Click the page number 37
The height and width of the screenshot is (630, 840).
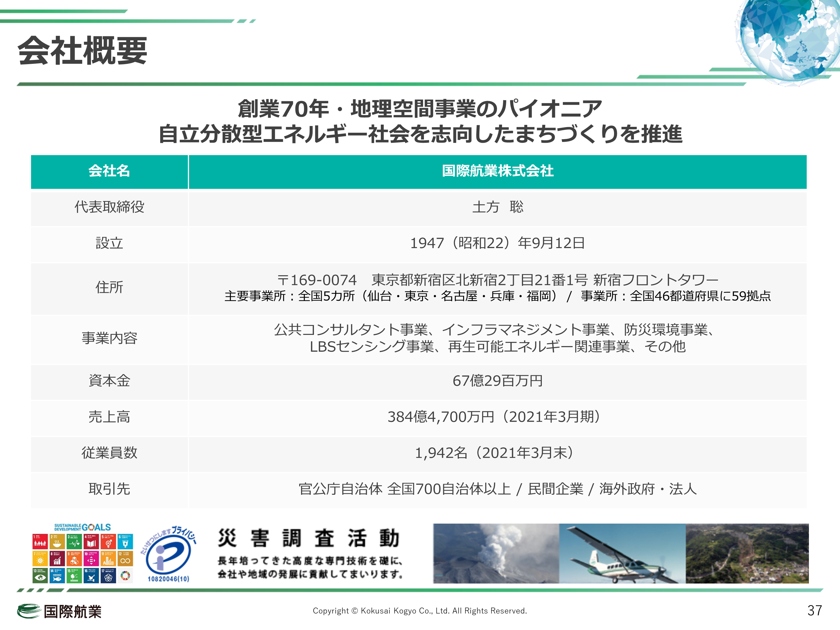[815, 611]
